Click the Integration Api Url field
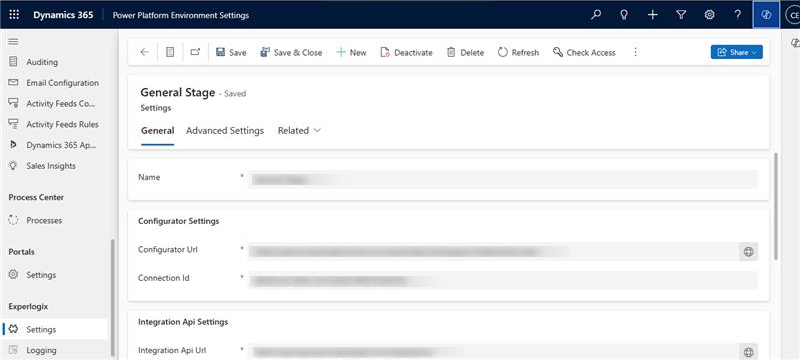 (x=493, y=352)
